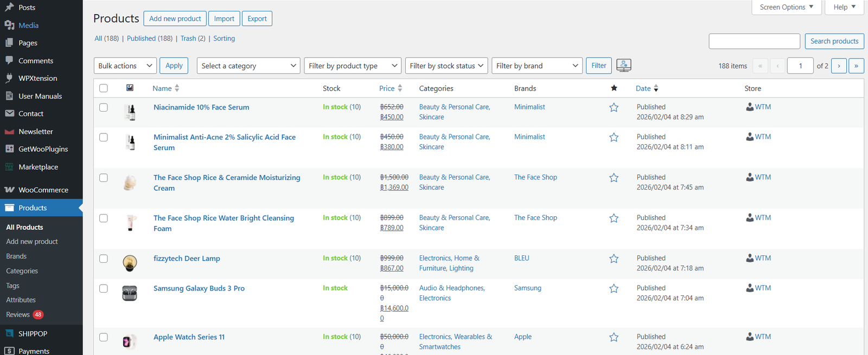This screenshot has height=355, width=868.
Task: Select the Samsung Galaxy Buds 3 Pro checkbox
Action: tap(104, 288)
